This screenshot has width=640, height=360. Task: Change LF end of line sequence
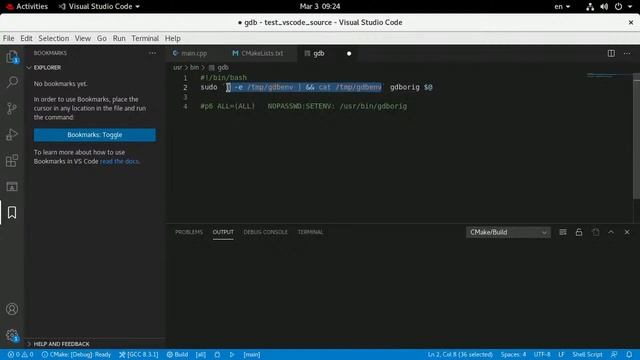click(x=561, y=355)
